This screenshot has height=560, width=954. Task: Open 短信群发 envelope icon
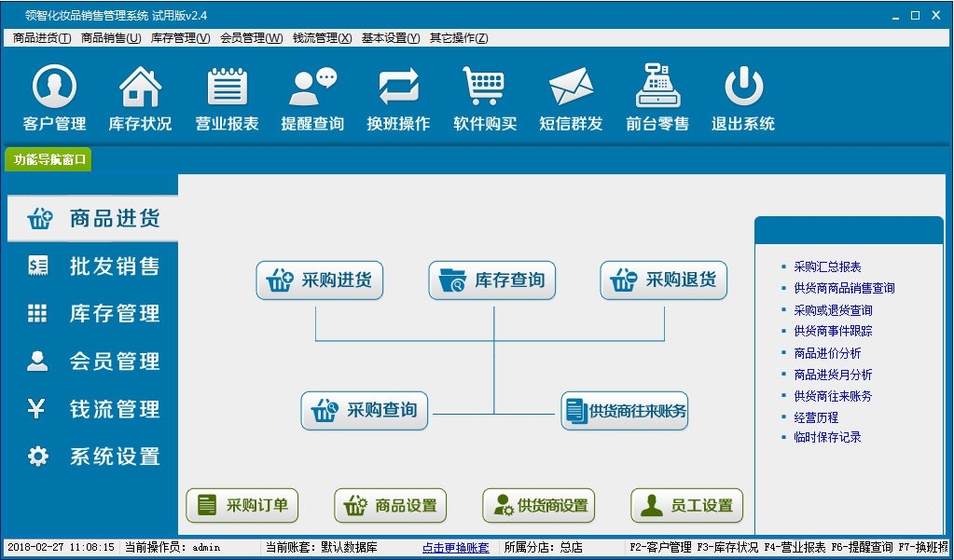point(571,98)
